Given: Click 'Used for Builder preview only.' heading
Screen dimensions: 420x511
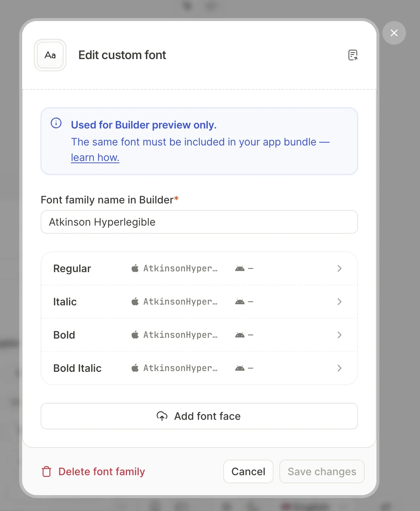Looking at the screenshot, I should [144, 125].
